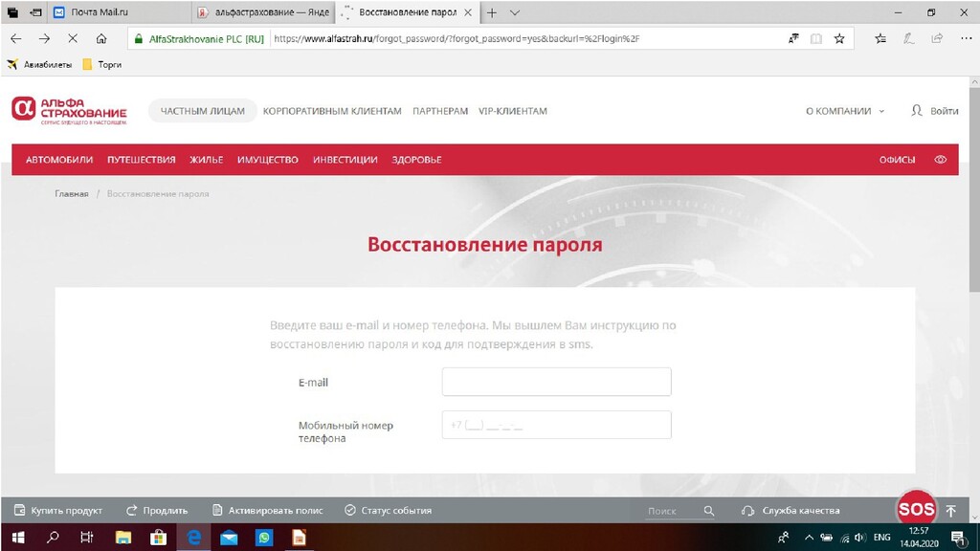Click the add notes pen icon
Screen dimensions: 980x551
(909, 38)
